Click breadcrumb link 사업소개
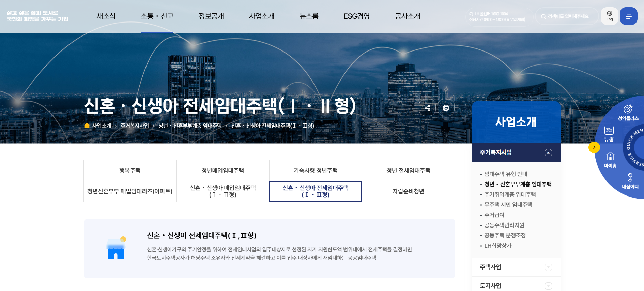The width and height of the screenshot is (644, 291). click(x=102, y=126)
